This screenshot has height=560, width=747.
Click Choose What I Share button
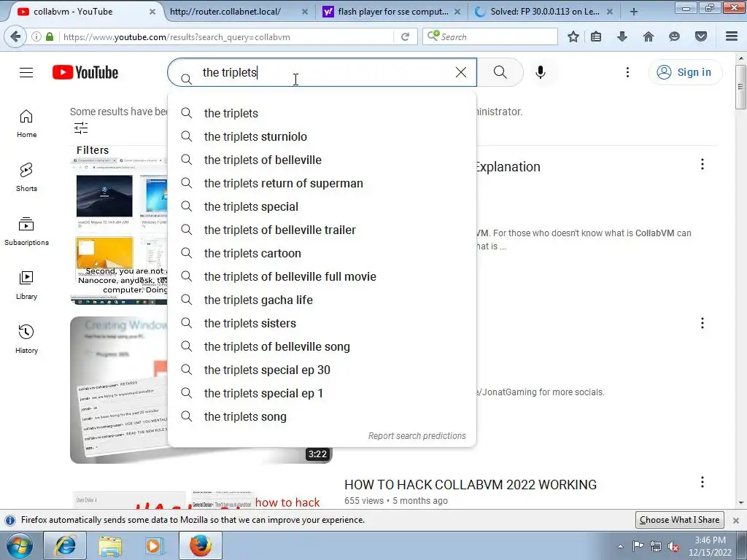tap(679, 520)
